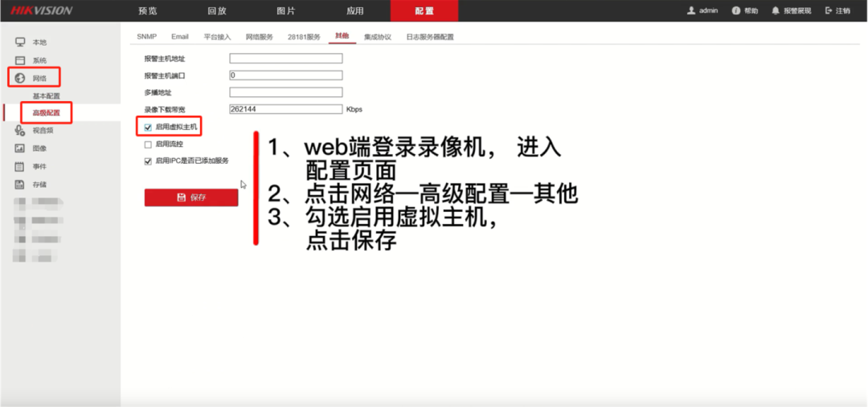Switch to the 回放 playback tab

tap(217, 11)
